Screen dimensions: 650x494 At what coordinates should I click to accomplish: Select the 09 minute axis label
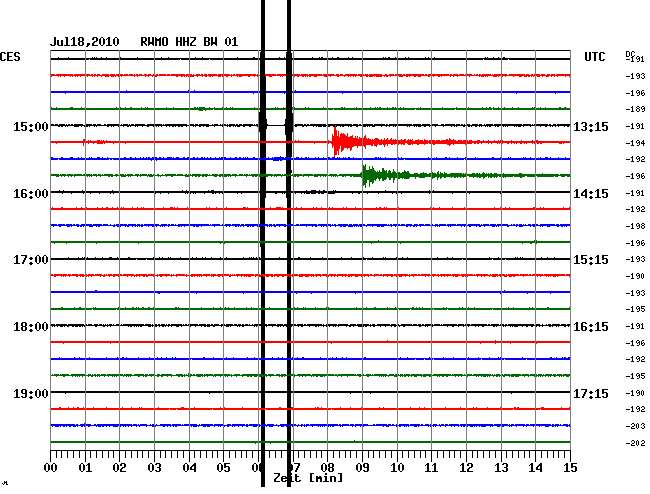pos(362,468)
